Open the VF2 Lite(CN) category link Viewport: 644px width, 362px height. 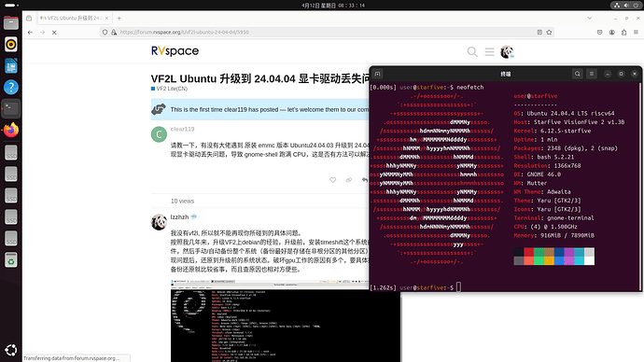[x=169, y=89]
